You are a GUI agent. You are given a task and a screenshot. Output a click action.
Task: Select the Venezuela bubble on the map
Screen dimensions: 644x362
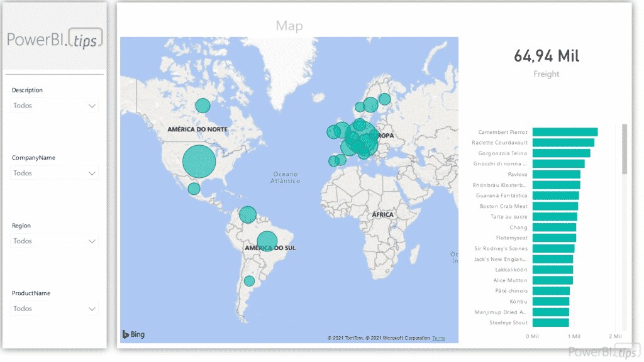248,215
